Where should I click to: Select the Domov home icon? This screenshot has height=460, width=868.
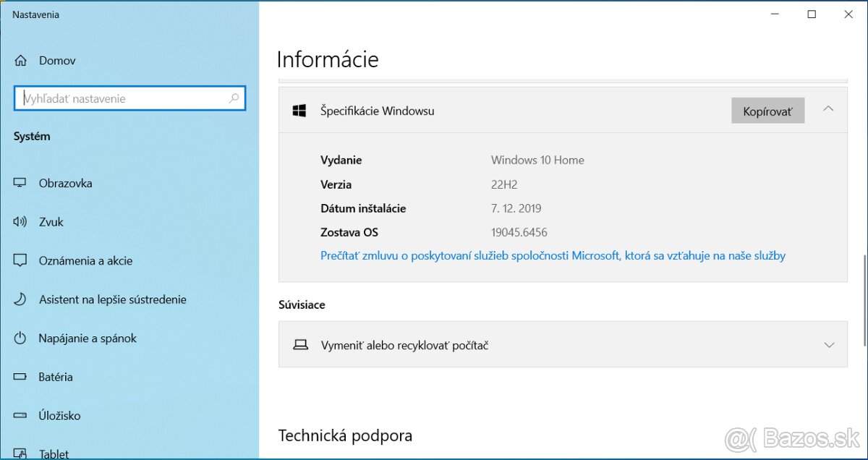click(x=21, y=60)
